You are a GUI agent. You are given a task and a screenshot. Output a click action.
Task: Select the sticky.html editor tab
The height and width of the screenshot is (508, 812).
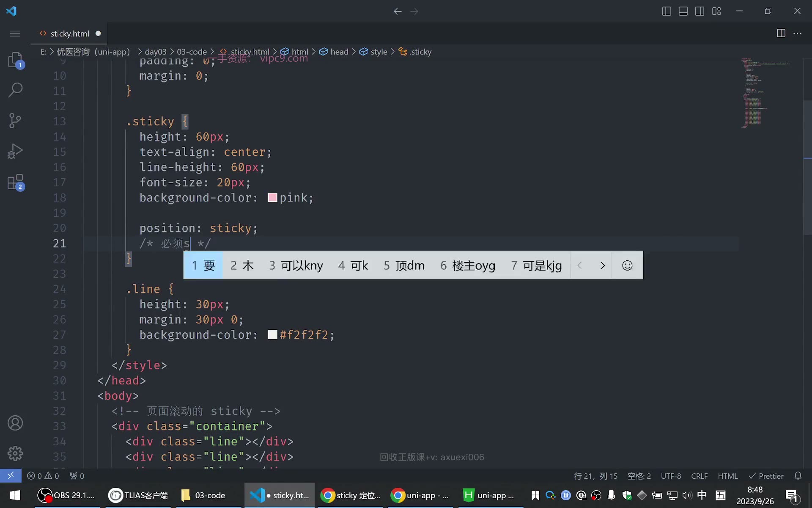point(69,33)
